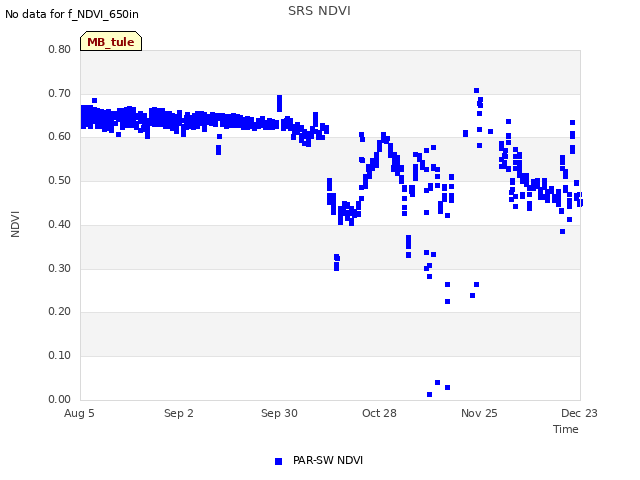
Task: Click the highest data point near 0.71
Action: click(x=476, y=91)
